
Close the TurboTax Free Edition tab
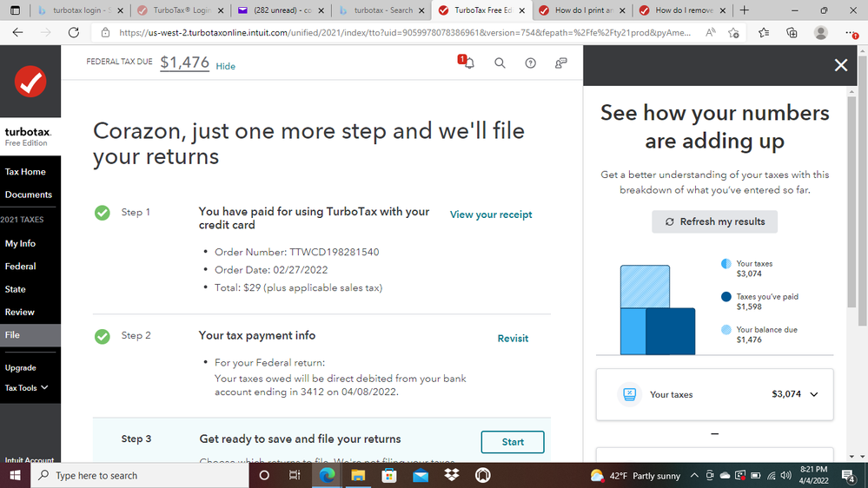(521, 10)
